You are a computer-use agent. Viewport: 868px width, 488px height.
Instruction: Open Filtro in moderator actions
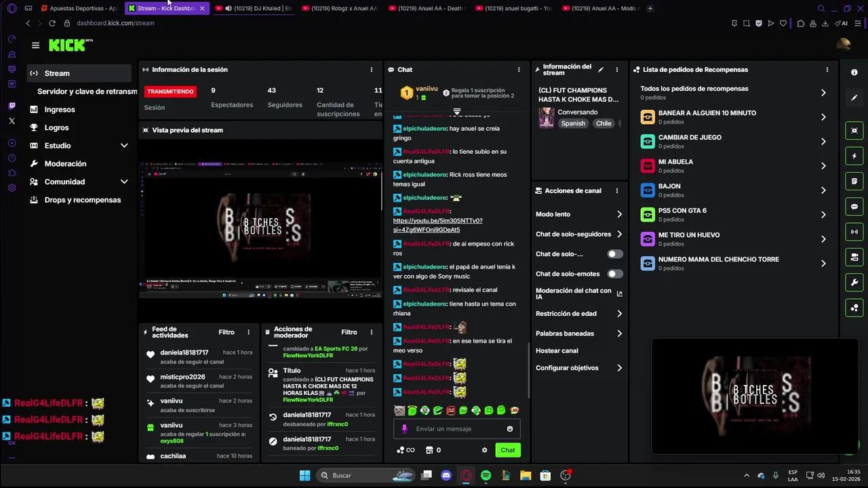point(349,332)
